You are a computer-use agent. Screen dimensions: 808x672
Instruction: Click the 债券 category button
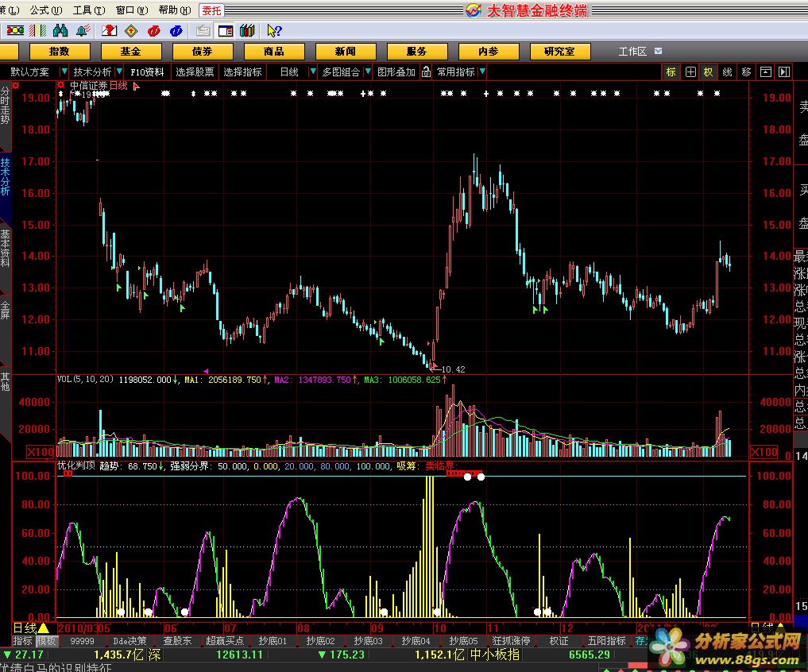(x=203, y=51)
